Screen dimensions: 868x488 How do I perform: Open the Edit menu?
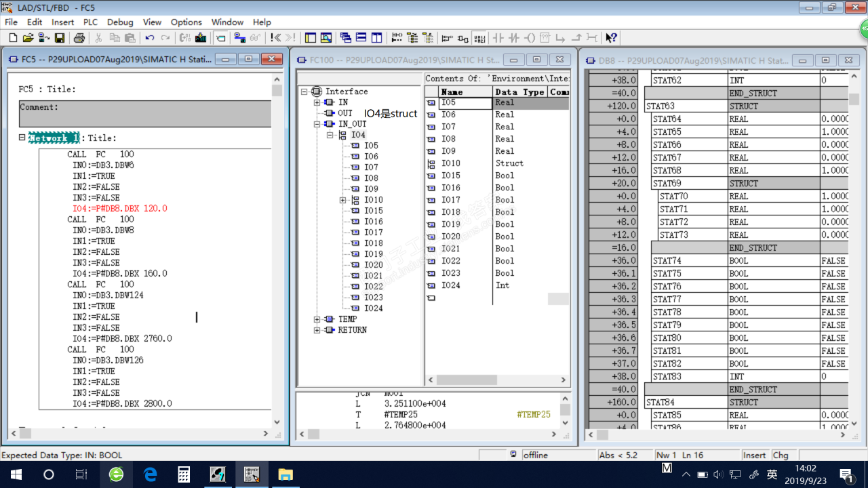(x=35, y=22)
